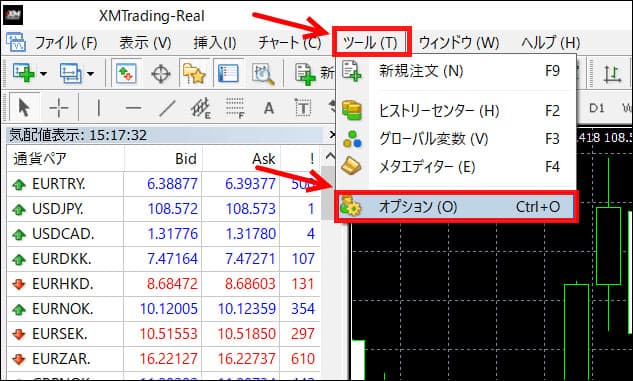
Task: Click the new chart toolbar icon
Action: tap(23, 73)
